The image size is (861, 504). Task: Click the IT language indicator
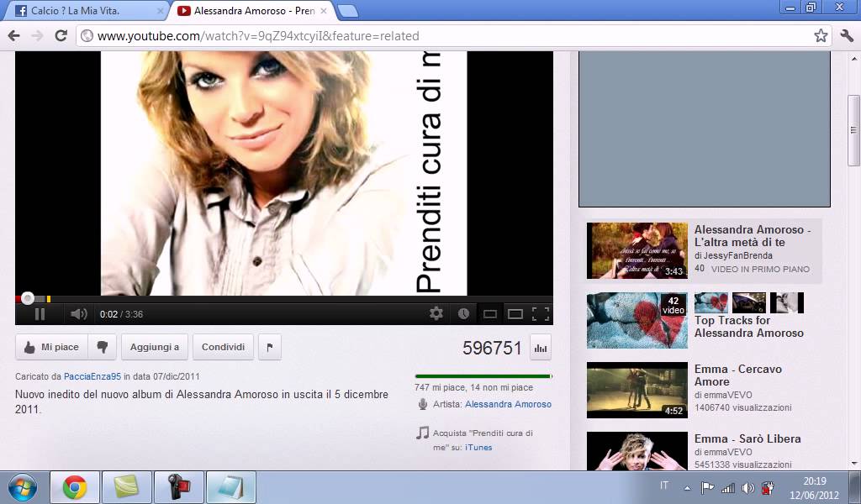(664, 486)
